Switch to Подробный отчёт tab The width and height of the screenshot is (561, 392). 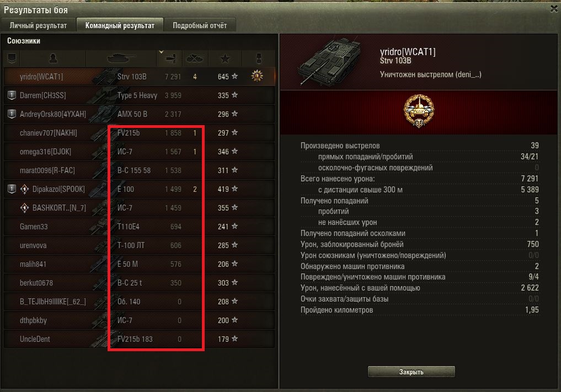click(200, 25)
